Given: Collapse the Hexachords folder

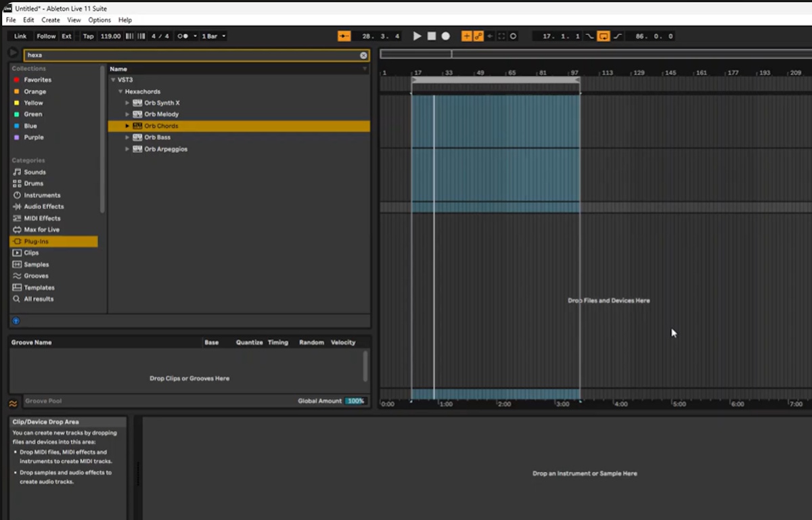Looking at the screenshot, I should [x=120, y=91].
